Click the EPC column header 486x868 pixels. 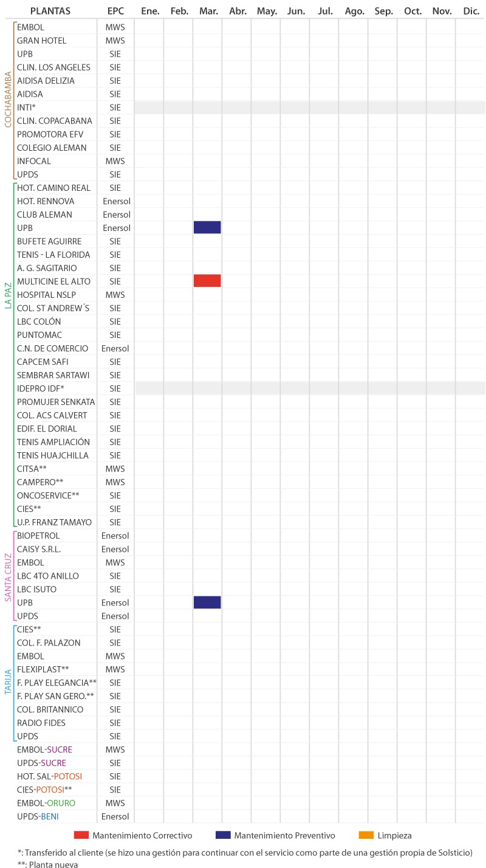(x=115, y=11)
